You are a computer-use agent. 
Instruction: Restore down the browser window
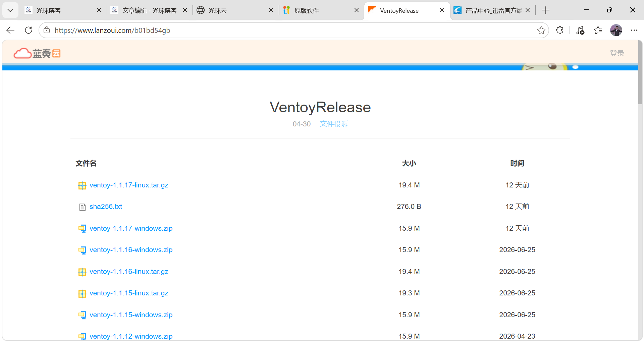609,10
